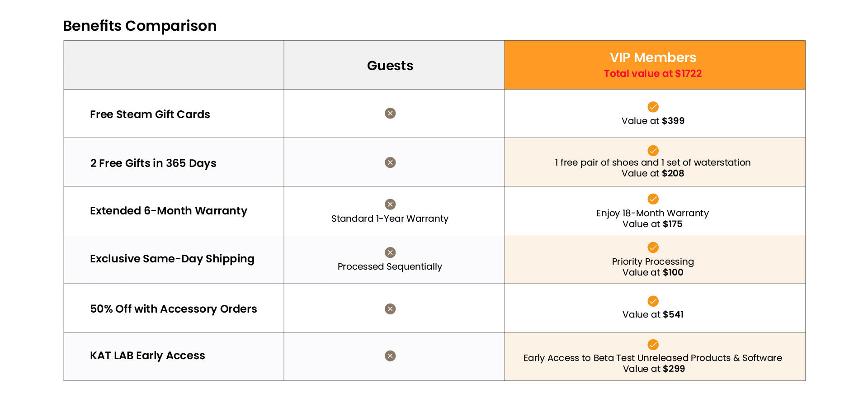This screenshot has height=399, width=868.
Task: Click the X icon in KAT LAB Early Access row
Action: coord(390,356)
